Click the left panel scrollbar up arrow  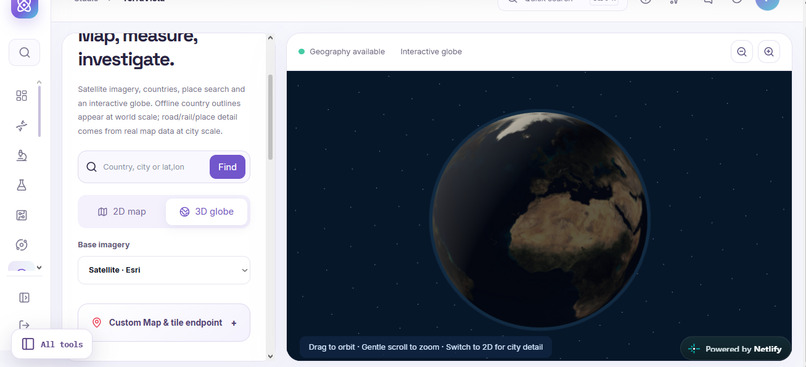270,38
